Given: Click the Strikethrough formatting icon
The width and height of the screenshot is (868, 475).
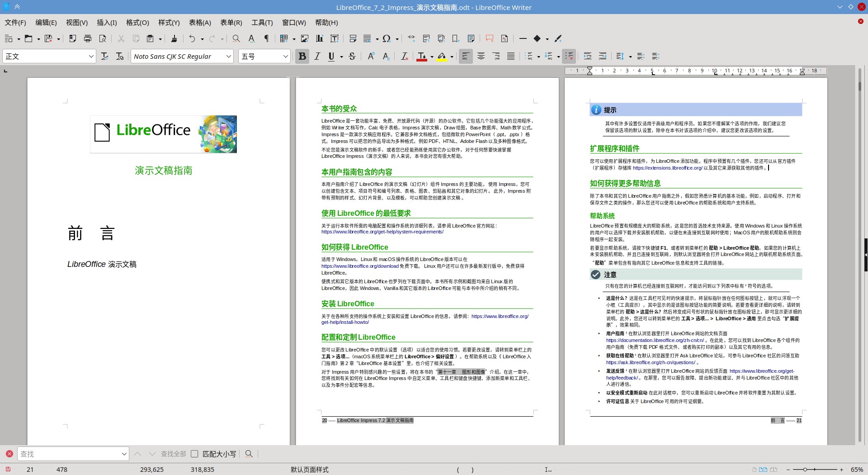Looking at the screenshot, I should click(352, 56).
